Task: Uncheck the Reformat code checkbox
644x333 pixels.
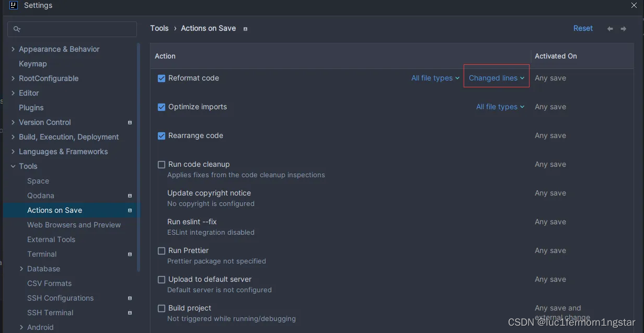Action: pos(162,78)
